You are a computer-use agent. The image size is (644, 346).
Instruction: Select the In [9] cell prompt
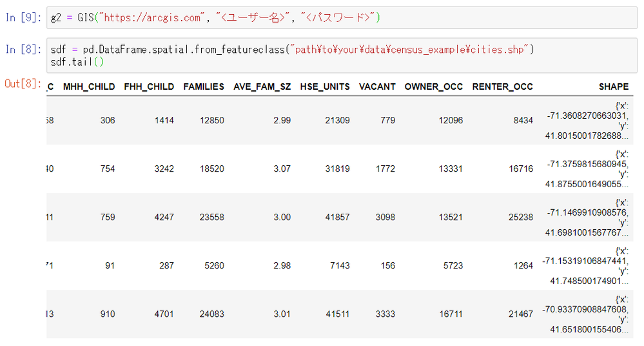[x=23, y=18]
